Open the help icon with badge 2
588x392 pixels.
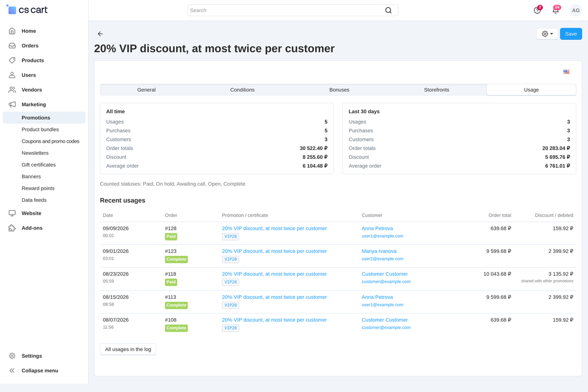[x=538, y=10]
